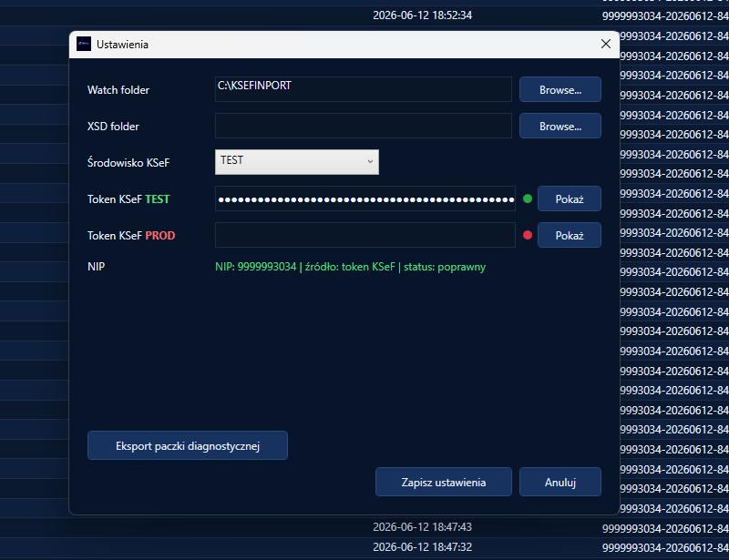Browse for the Watch folder
The width and height of the screenshot is (729, 560).
[x=560, y=90]
